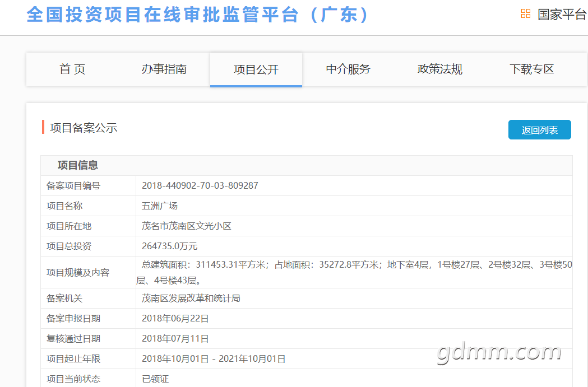
Task: Click the 返回列表 button
Action: 540,129
